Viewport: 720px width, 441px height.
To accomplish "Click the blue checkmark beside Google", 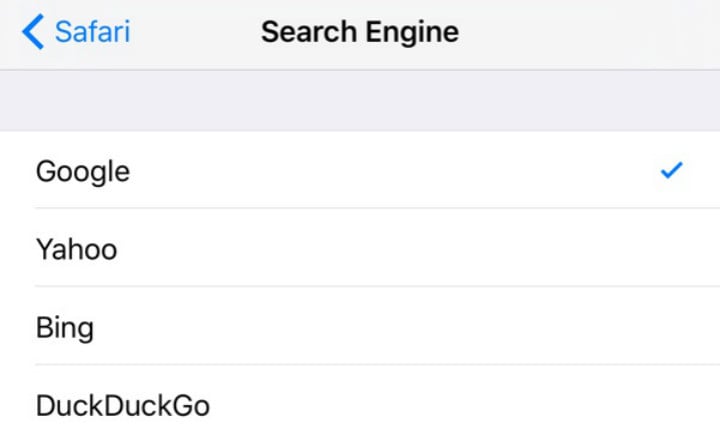I will tap(671, 171).
